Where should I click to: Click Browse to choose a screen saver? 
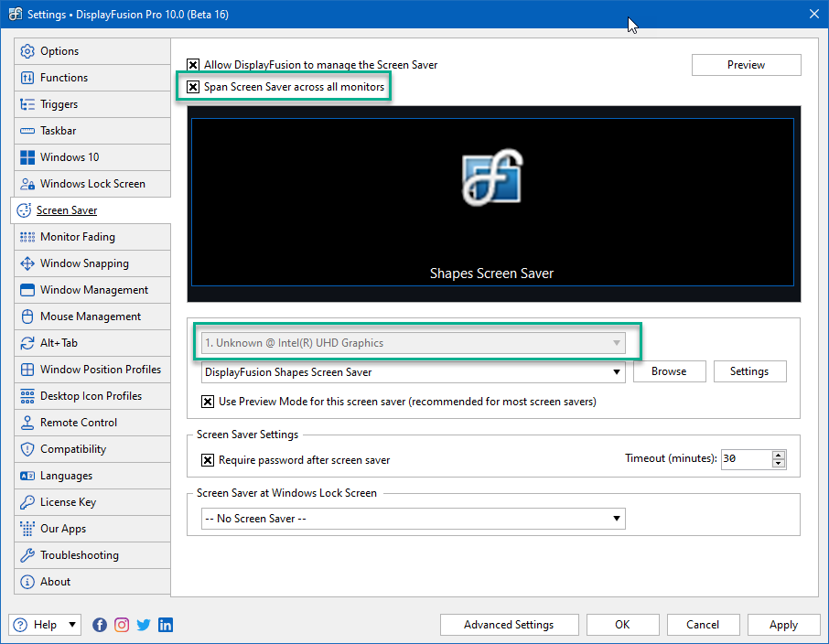pos(670,371)
